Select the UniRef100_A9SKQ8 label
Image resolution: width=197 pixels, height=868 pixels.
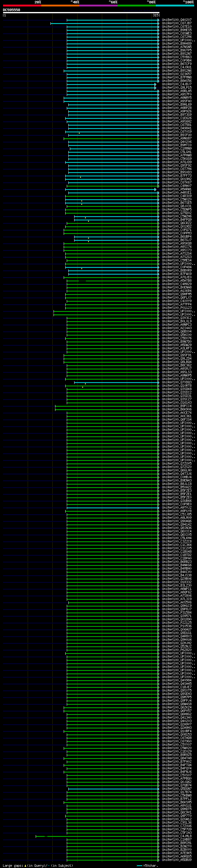(176, 243)
